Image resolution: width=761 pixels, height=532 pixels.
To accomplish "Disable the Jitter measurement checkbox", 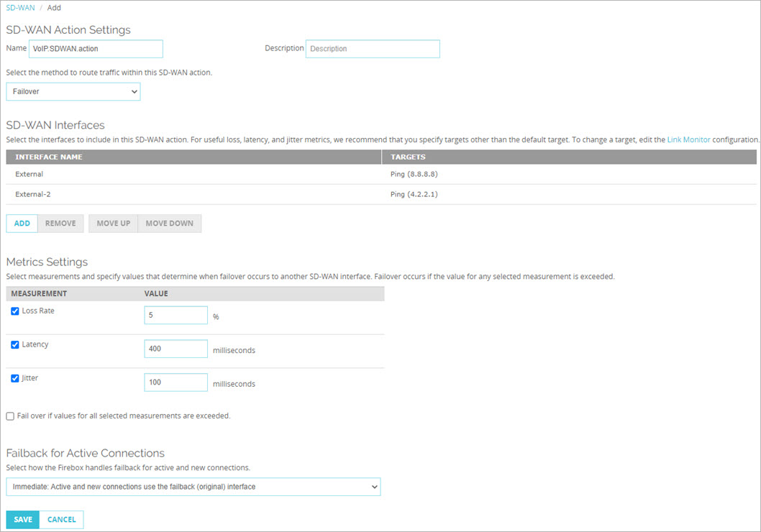I will click(x=15, y=378).
